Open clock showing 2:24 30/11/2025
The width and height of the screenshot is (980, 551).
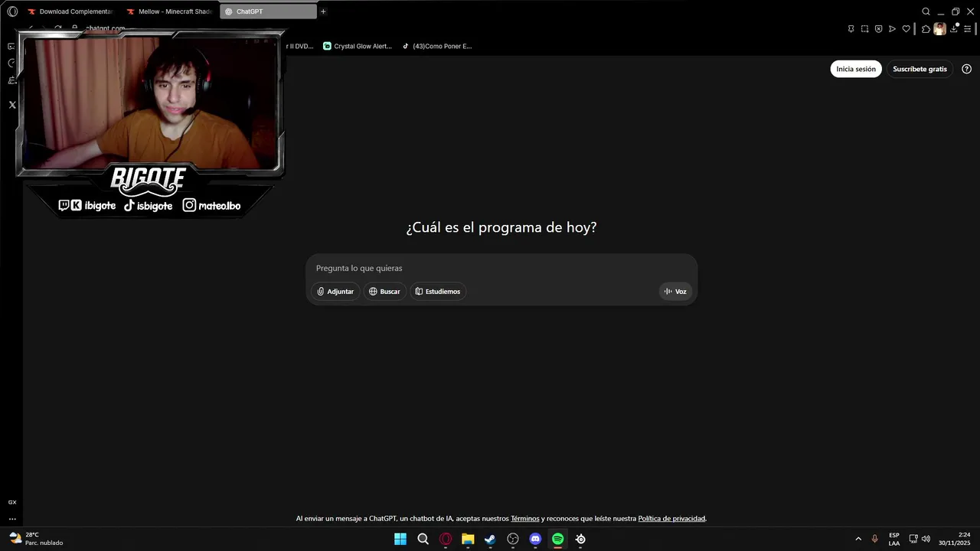coord(955,539)
